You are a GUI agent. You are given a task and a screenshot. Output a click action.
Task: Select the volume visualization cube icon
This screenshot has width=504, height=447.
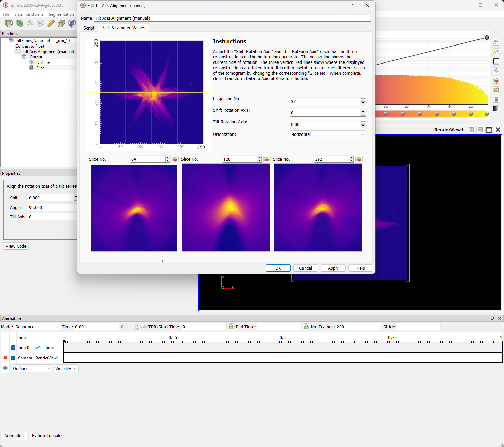coord(8,23)
